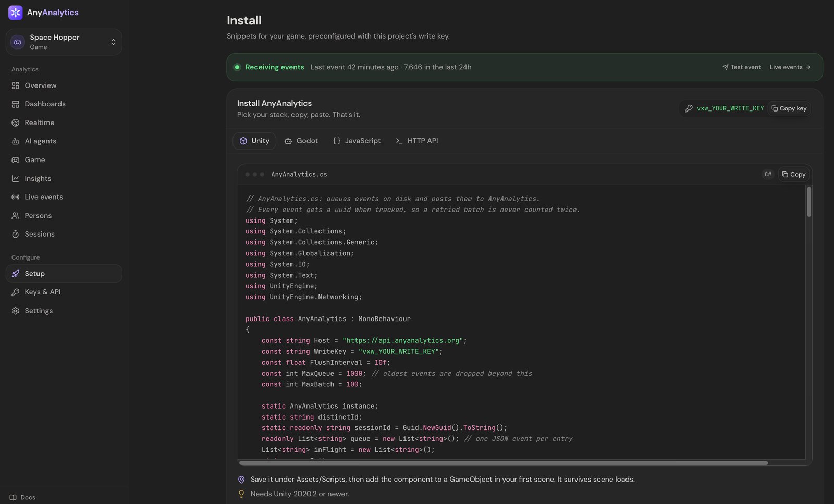834x504 pixels.
Task: Copy the write key with Copy key
Action: pyautogui.click(x=789, y=108)
